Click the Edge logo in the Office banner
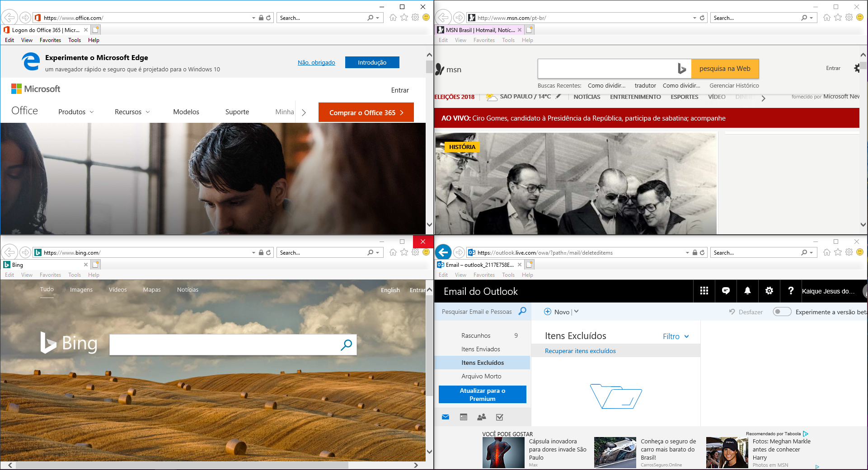868x470 pixels. 31,62
